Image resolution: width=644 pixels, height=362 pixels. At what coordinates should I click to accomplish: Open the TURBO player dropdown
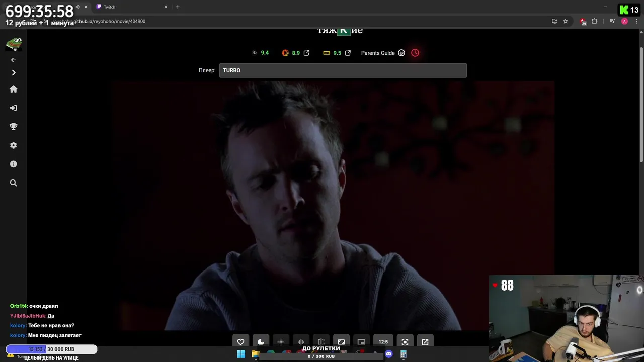(x=343, y=70)
